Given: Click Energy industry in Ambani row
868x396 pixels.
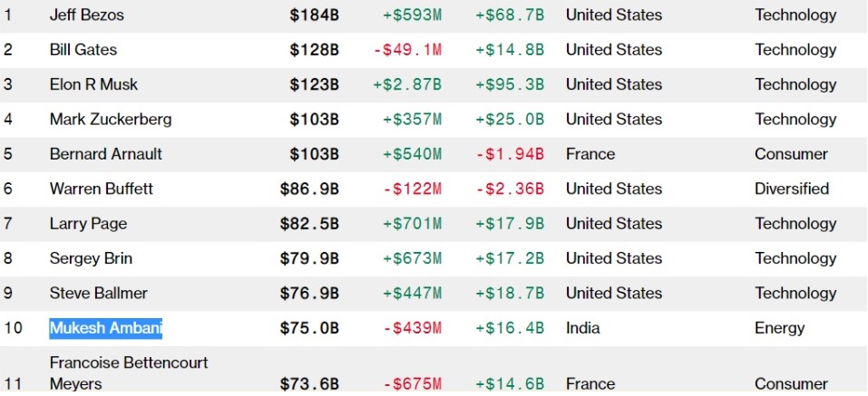Looking at the screenshot, I should [779, 329].
